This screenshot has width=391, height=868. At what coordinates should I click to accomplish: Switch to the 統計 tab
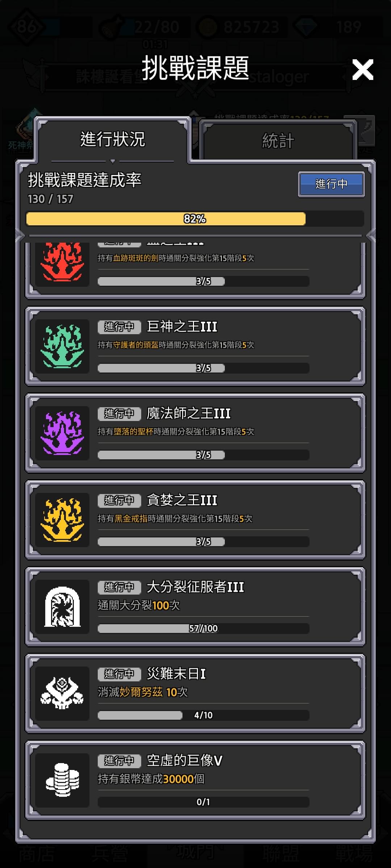[278, 141]
